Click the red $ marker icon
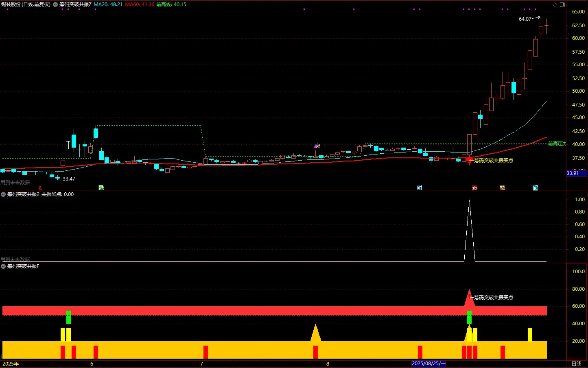The height and width of the screenshot is (368, 588). [x=40, y=188]
